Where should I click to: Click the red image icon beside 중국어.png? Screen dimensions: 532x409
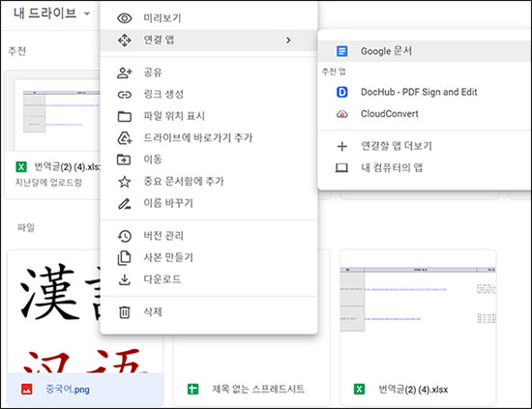coord(27,389)
